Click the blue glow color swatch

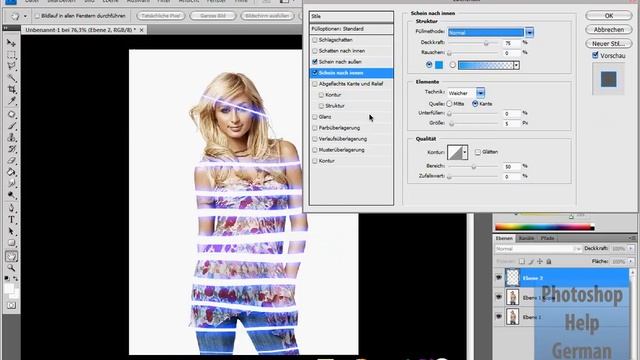[x=439, y=65]
